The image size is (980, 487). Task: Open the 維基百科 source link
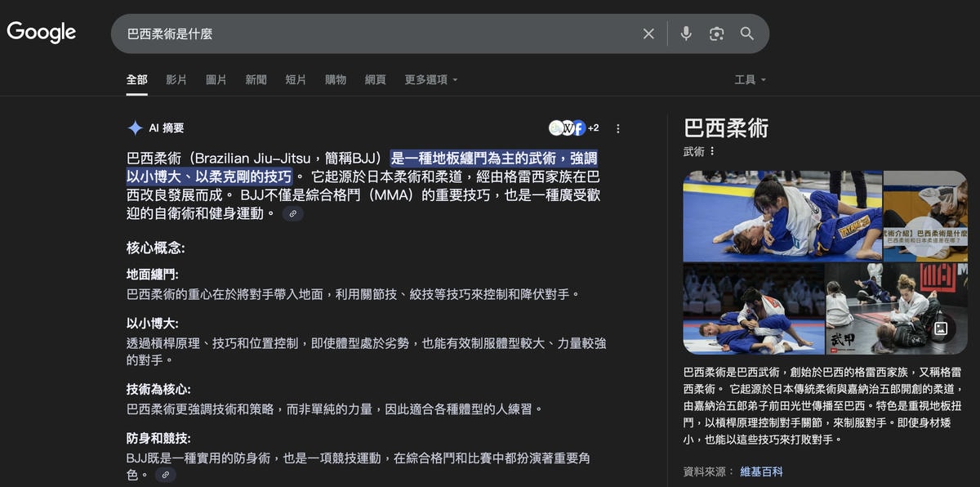pos(761,471)
